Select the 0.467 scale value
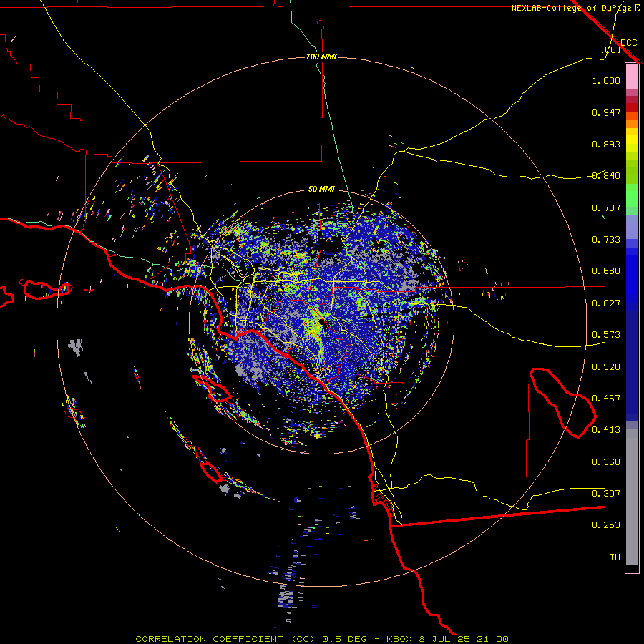 coord(606,399)
